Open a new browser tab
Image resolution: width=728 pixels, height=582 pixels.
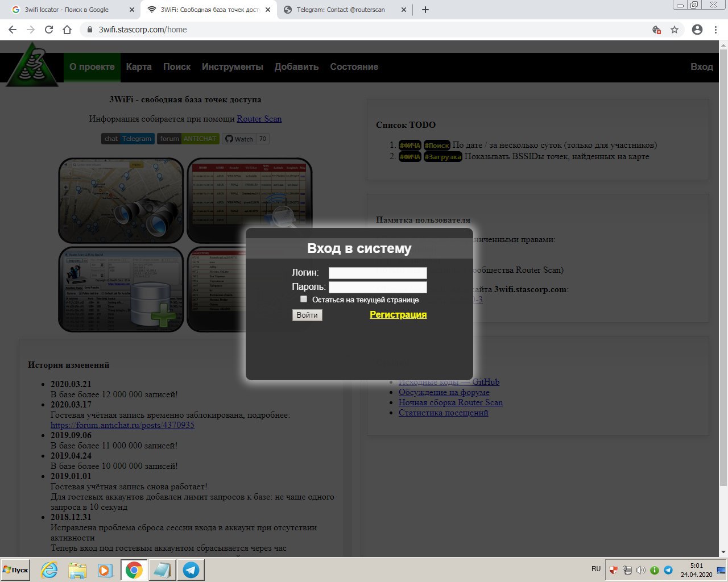click(x=425, y=10)
